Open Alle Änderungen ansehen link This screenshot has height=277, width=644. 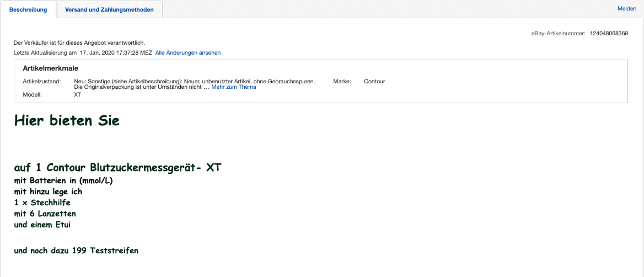(x=188, y=52)
